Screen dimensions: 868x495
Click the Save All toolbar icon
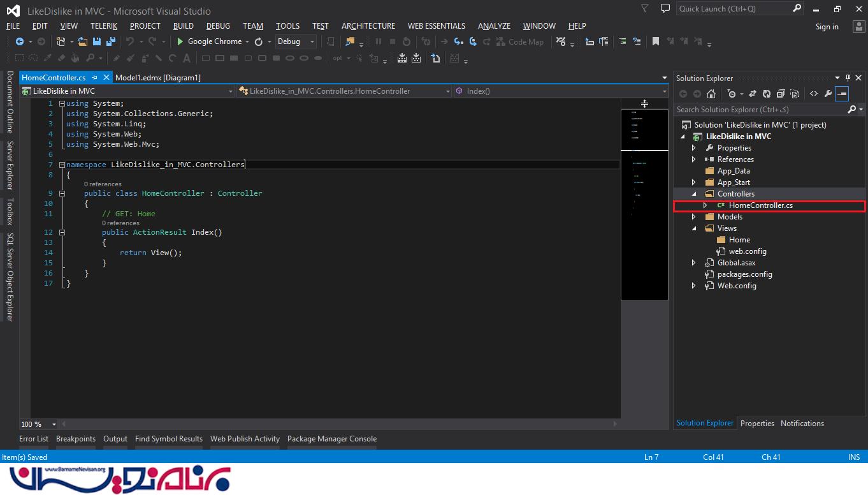pos(111,41)
